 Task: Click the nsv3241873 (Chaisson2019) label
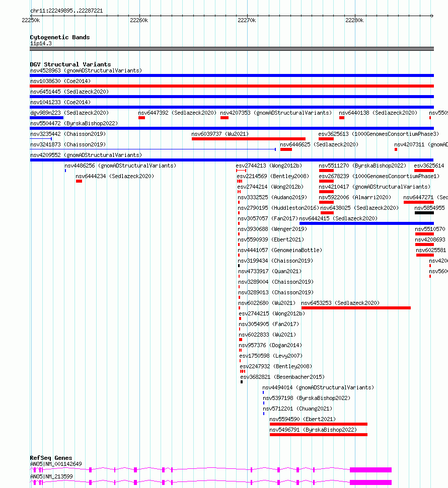68,145
